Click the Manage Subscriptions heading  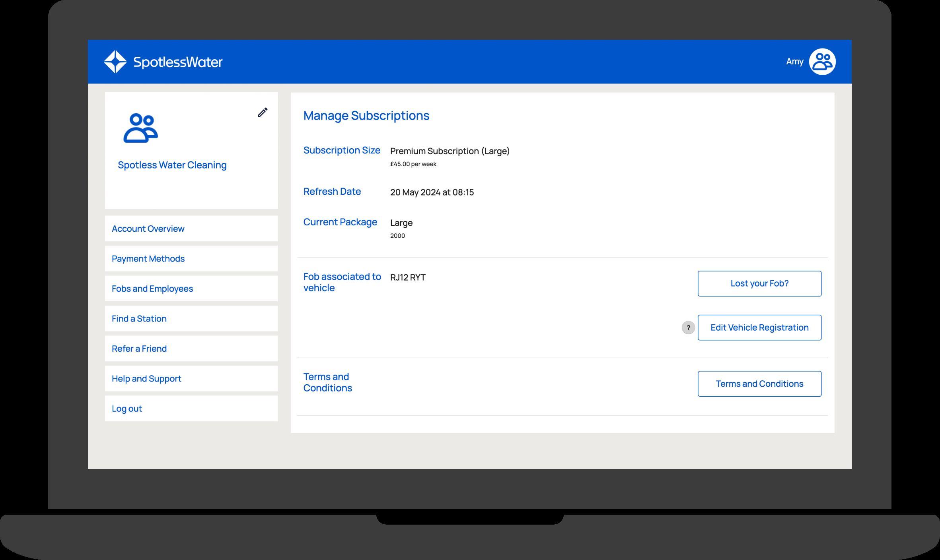pos(366,116)
